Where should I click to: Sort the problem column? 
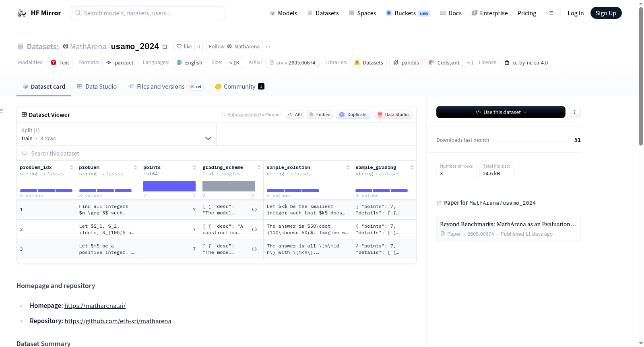point(135,167)
